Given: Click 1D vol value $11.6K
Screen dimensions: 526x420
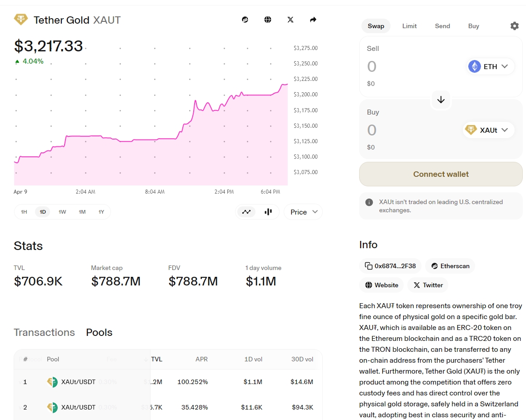Looking at the screenshot, I should click(x=251, y=407).
